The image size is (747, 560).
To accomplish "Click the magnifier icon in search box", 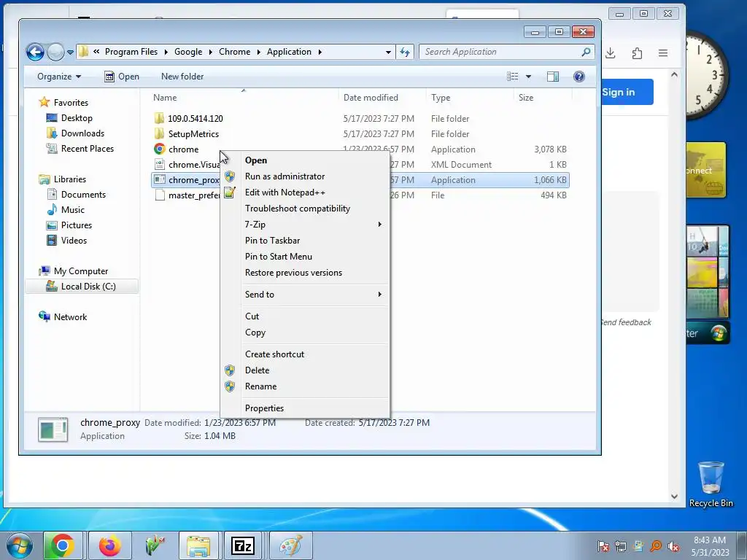I will click(586, 52).
